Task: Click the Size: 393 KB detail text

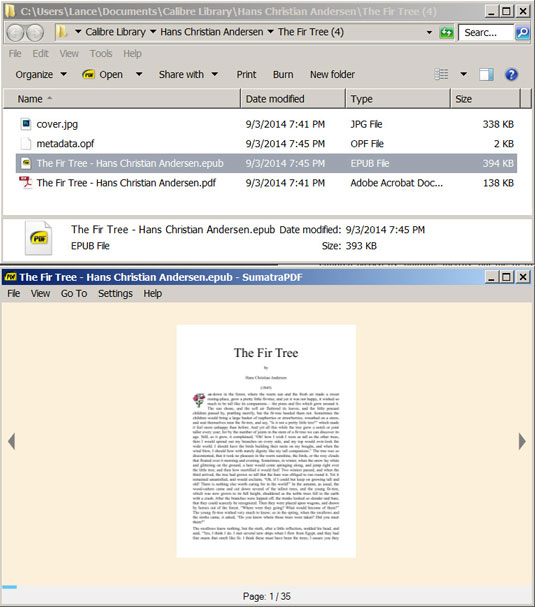Action: [349, 246]
